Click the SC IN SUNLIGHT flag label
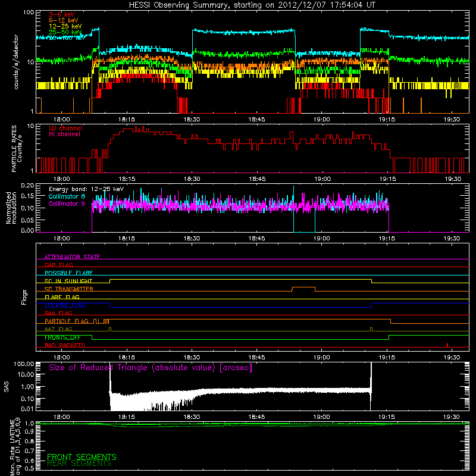 68,281
